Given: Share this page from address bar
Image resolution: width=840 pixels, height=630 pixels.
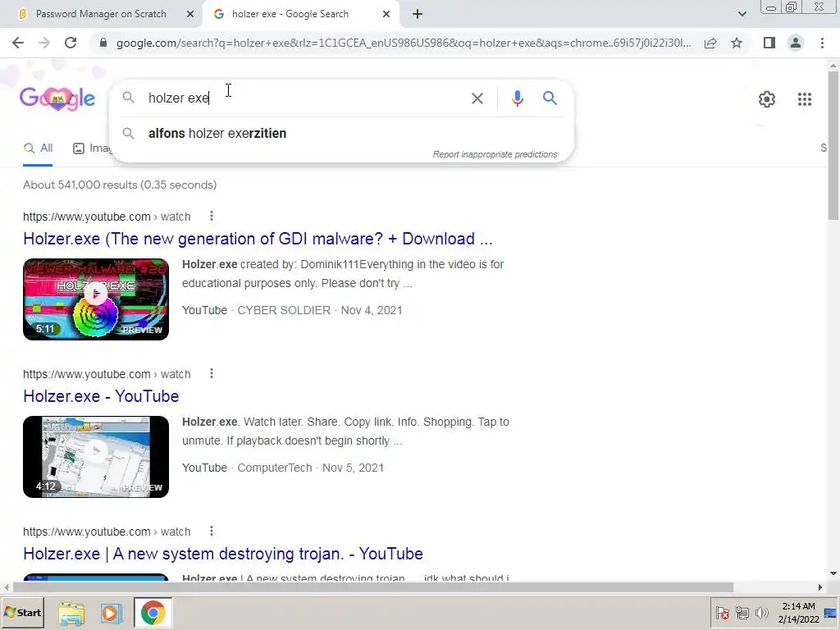Looking at the screenshot, I should (x=710, y=43).
